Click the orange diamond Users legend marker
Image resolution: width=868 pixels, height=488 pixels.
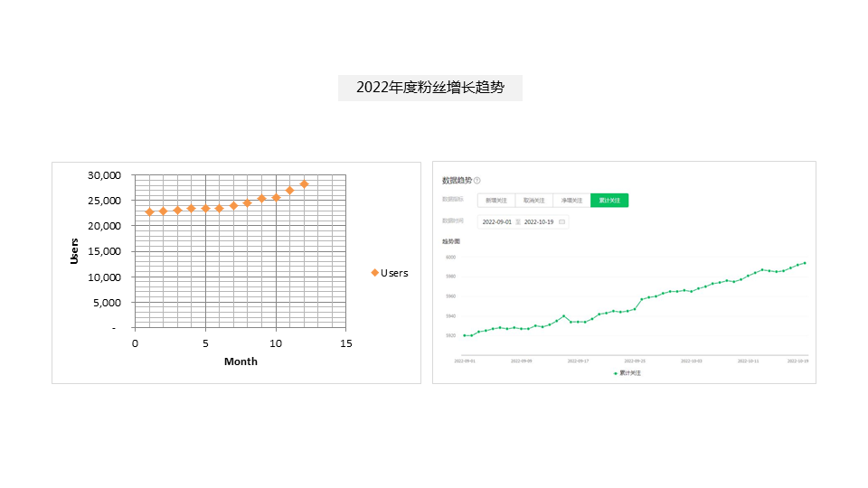(374, 273)
